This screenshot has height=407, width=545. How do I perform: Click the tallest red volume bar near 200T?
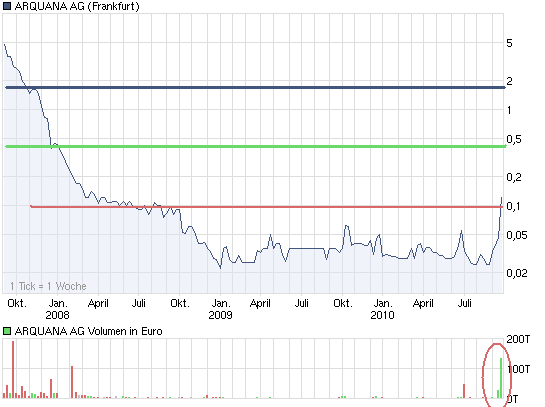tap(13, 369)
